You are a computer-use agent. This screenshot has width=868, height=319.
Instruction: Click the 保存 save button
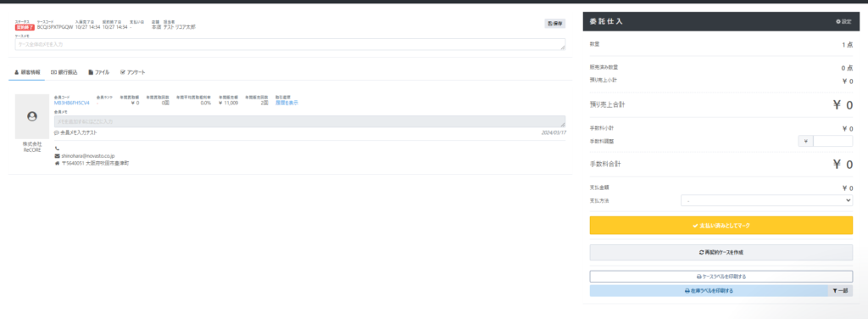pyautogui.click(x=555, y=24)
